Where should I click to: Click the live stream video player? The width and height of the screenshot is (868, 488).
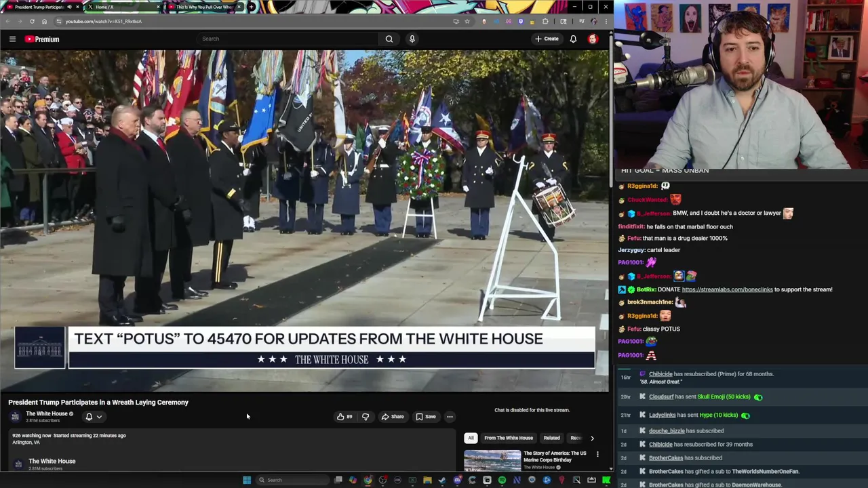(304, 221)
